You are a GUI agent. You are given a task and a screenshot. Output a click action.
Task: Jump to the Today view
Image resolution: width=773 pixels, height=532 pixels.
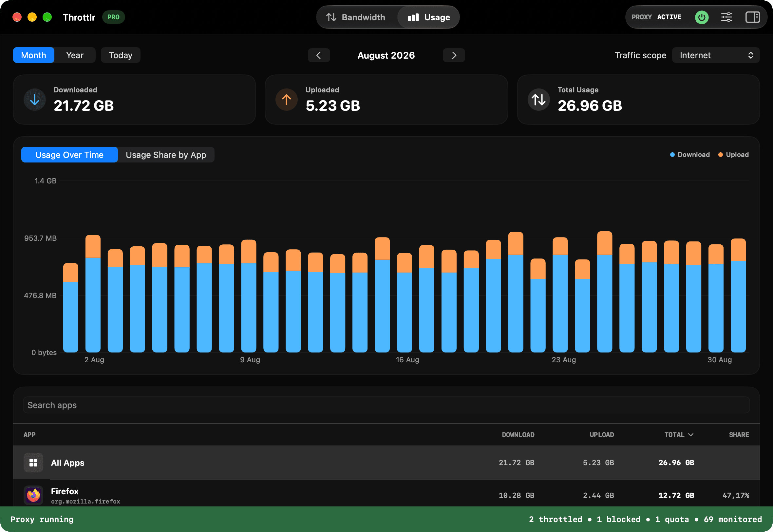(x=121, y=55)
